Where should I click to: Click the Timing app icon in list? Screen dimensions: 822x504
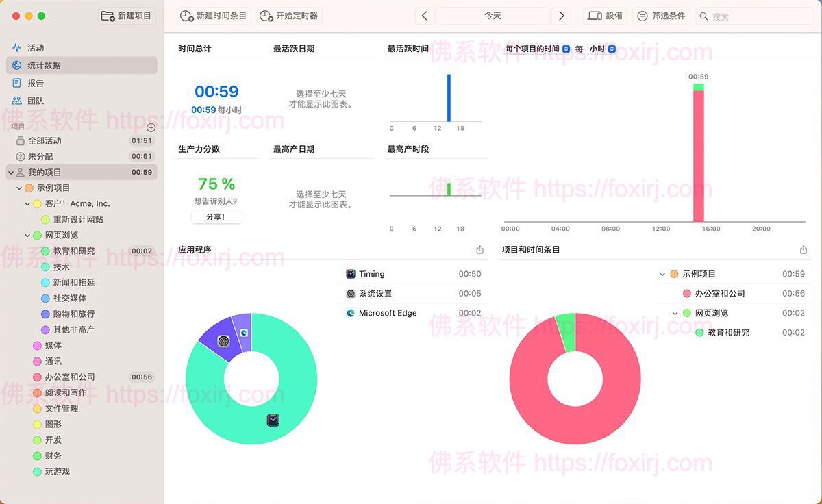[351, 274]
